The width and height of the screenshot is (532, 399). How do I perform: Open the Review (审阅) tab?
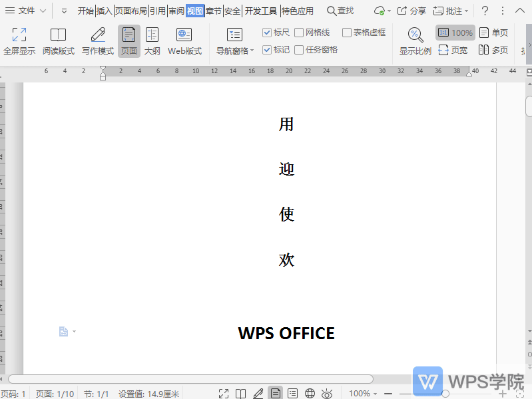click(x=176, y=11)
